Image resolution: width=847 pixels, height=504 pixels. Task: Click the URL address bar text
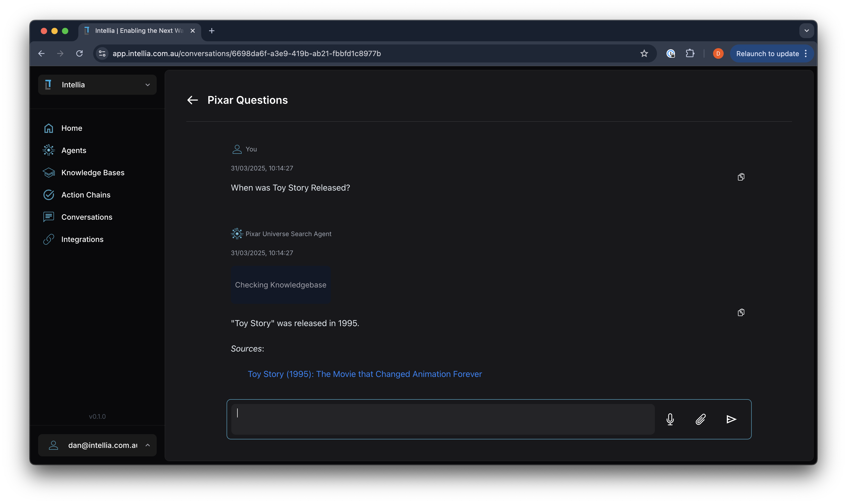[247, 53]
